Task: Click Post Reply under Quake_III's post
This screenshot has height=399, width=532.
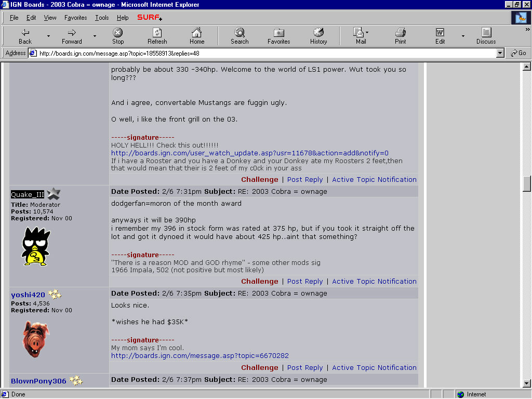Action: [305, 281]
